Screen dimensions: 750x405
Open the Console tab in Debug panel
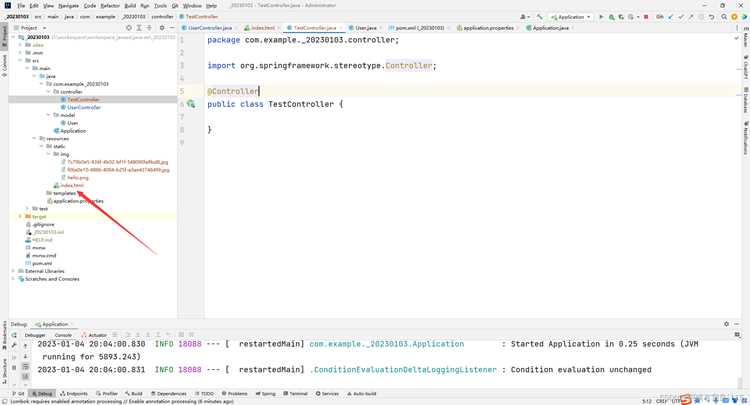[63, 335]
